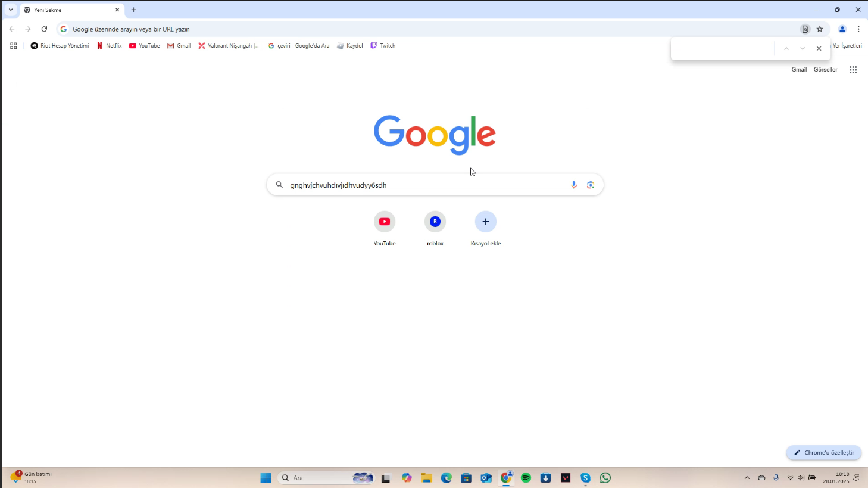Open the Kaydol bookmark
This screenshot has height=488, width=868.
pyautogui.click(x=350, y=46)
